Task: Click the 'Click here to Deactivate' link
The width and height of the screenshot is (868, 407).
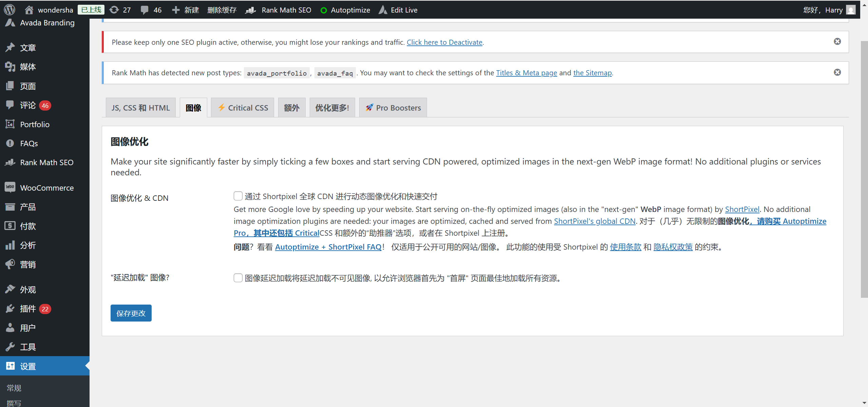Action: pos(444,42)
